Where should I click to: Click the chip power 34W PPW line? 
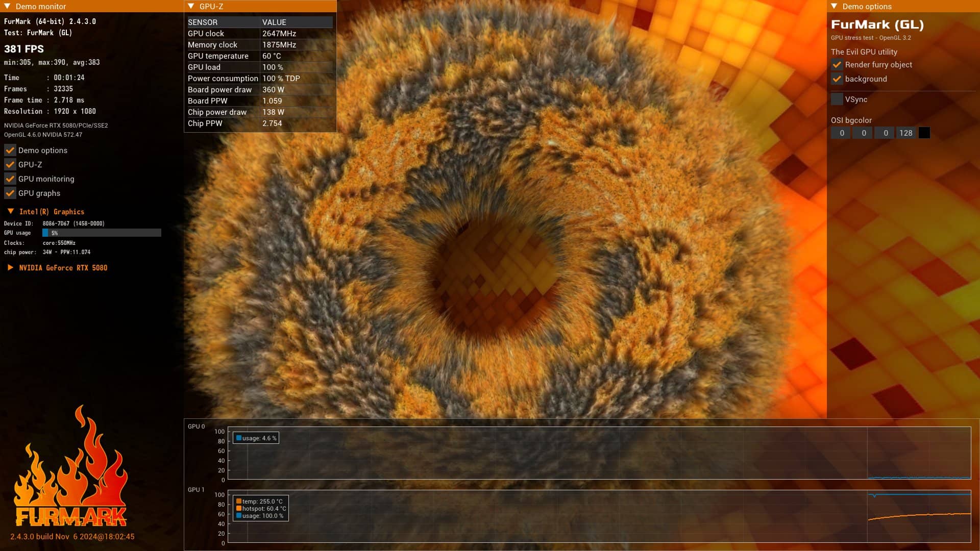pos(47,252)
